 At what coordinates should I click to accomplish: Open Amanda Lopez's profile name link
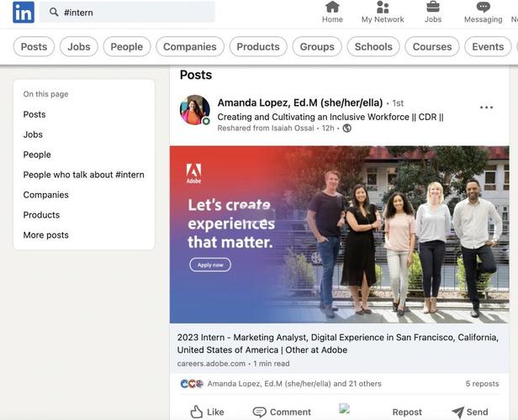(300, 103)
